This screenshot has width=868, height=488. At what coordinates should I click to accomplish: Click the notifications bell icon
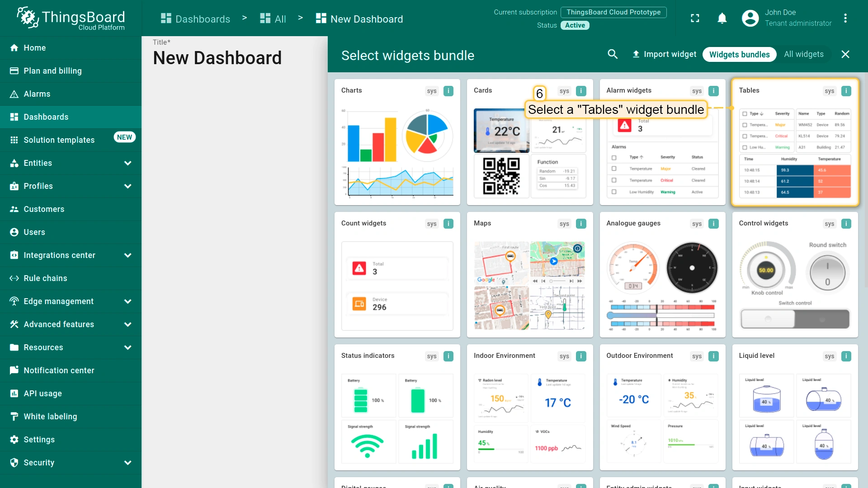click(722, 18)
